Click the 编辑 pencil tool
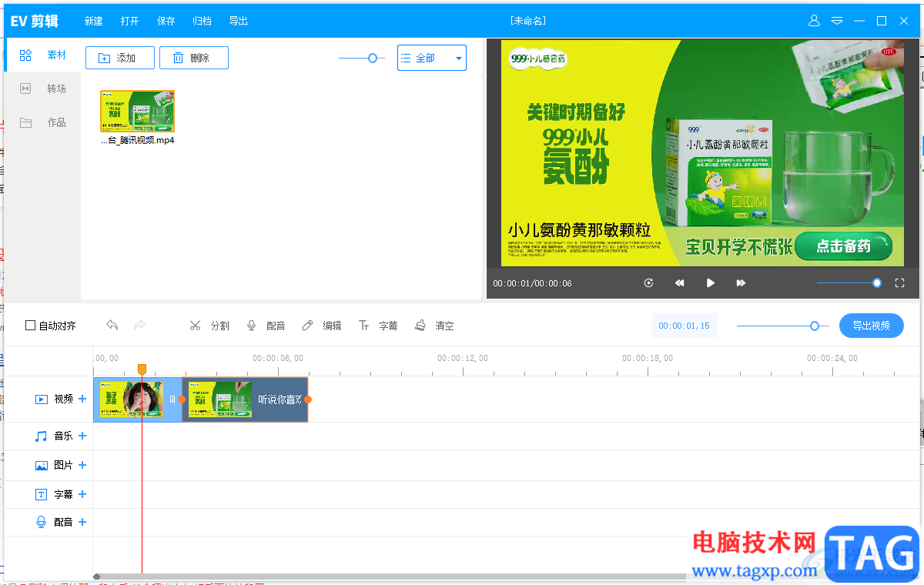The height and width of the screenshot is (585, 924). (x=322, y=326)
